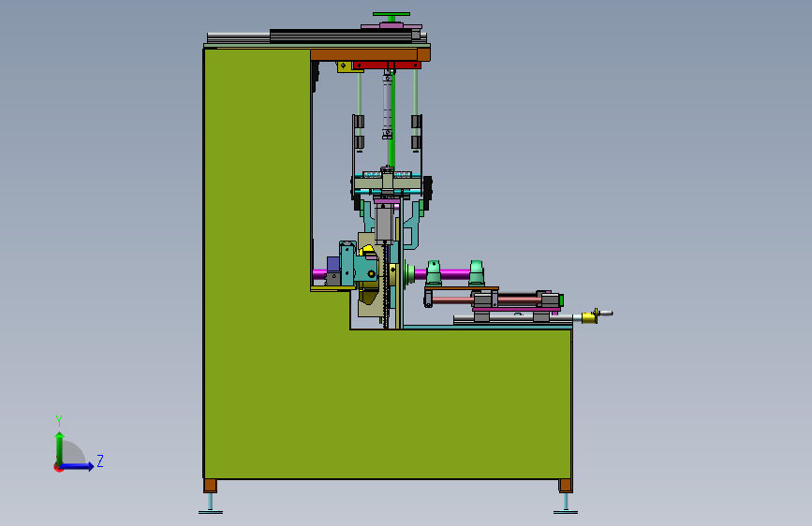Click the blue Z axis arrow of the triad
The width and height of the screenshot is (812, 526).
click(78, 466)
